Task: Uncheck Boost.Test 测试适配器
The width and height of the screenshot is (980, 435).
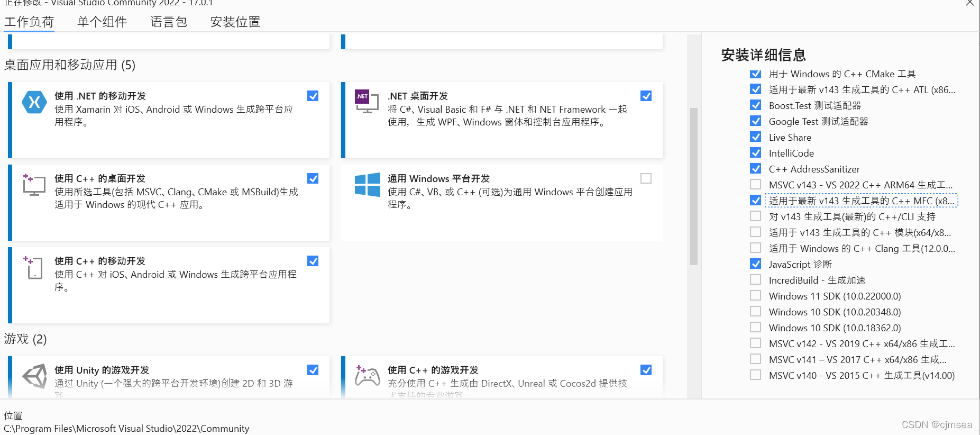Action: (x=756, y=105)
